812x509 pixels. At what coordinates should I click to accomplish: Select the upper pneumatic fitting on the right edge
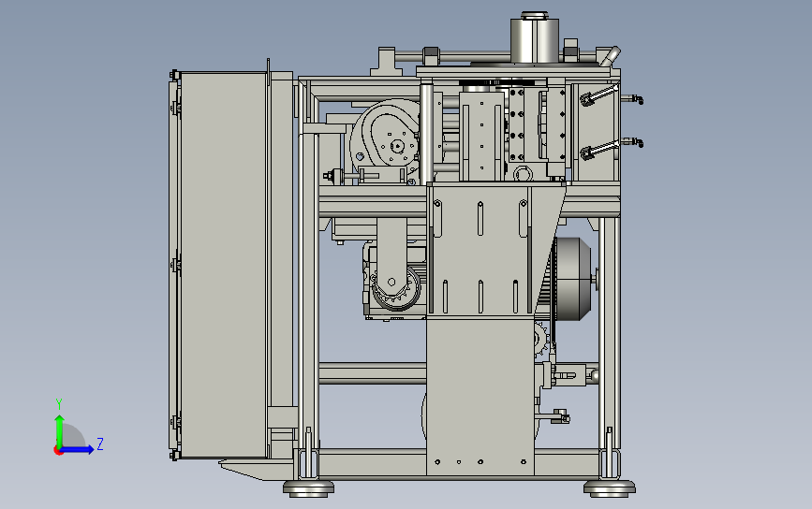[632, 98]
